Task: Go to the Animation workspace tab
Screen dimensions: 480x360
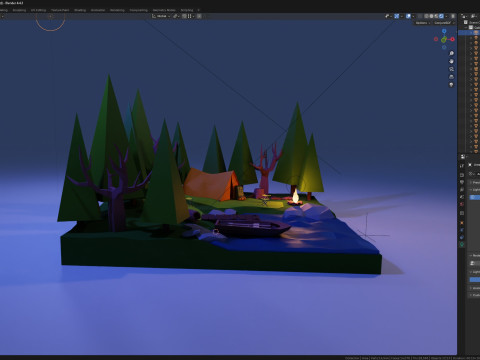Action: pyautogui.click(x=98, y=10)
